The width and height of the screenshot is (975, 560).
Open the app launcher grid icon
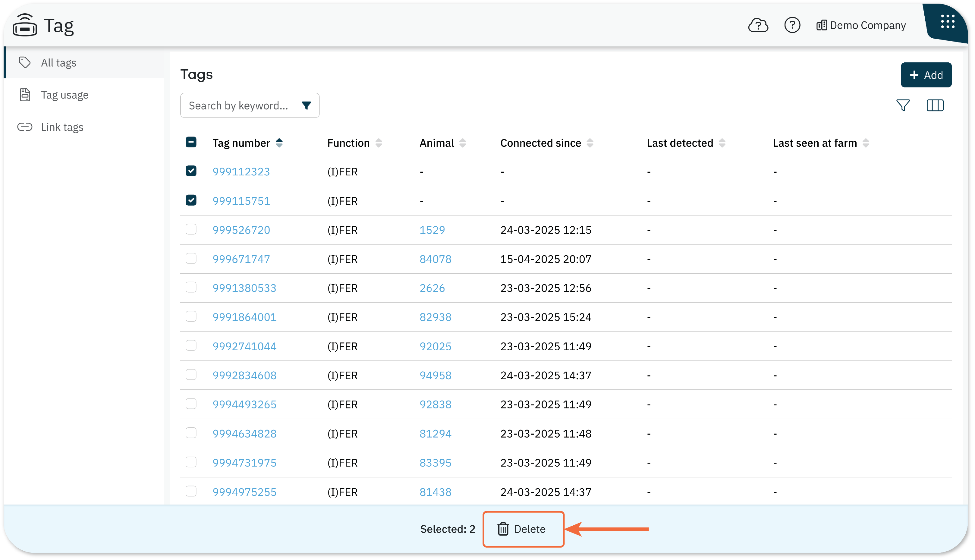pyautogui.click(x=947, y=22)
